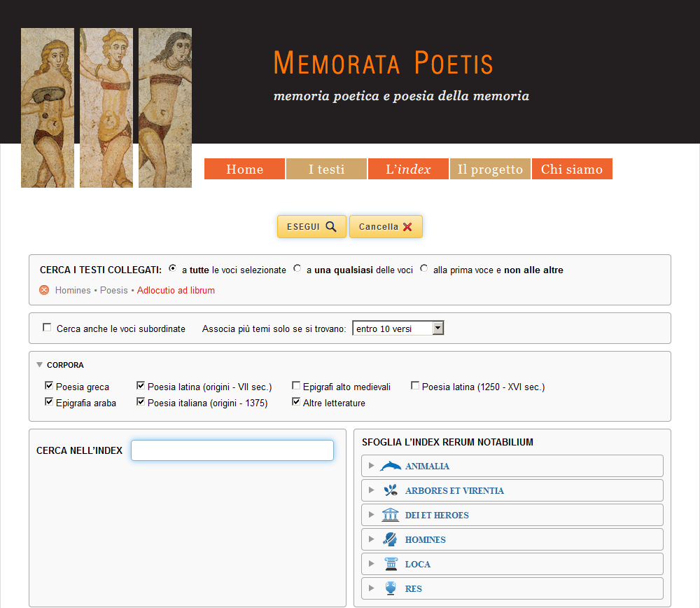Click the HOMINES category label
This screenshot has height=608, width=700.
pyautogui.click(x=425, y=539)
